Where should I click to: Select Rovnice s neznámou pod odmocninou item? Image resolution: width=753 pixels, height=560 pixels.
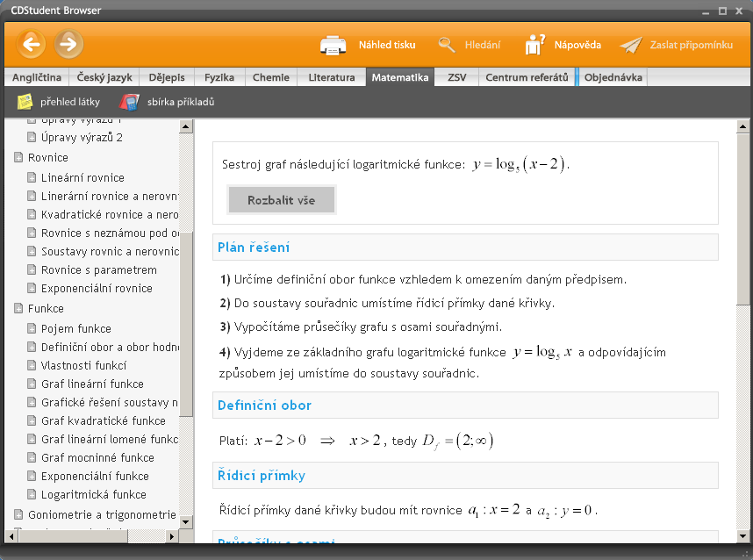click(110, 233)
